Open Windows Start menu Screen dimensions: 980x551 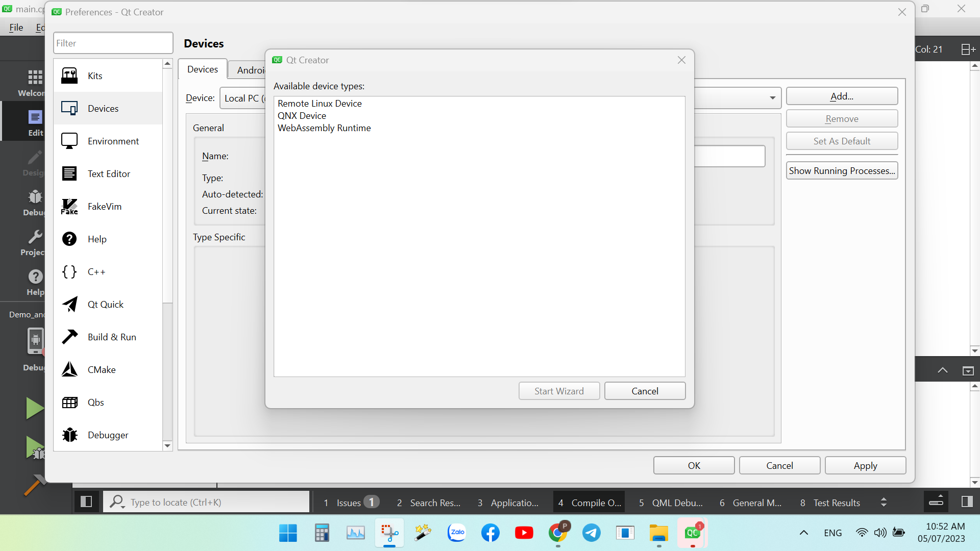pos(288,533)
